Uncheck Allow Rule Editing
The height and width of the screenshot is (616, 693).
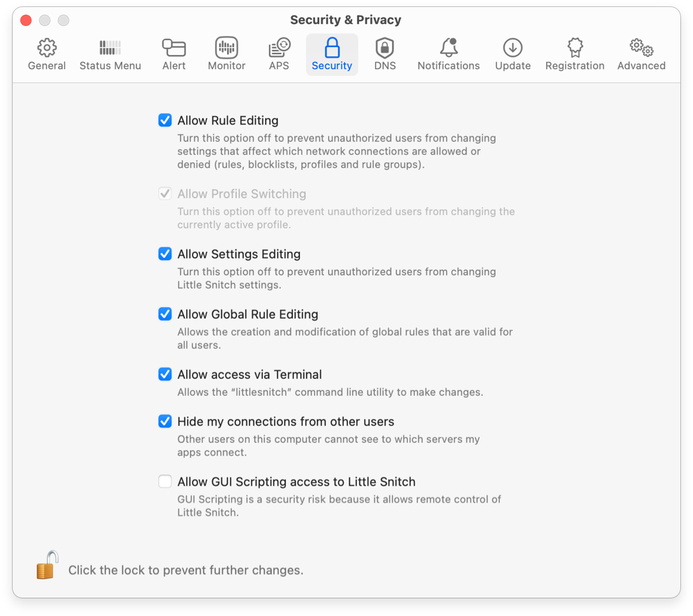pos(165,120)
